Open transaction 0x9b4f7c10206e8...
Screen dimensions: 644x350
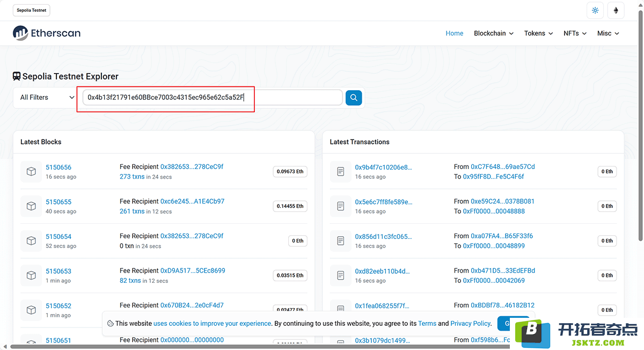pos(384,167)
